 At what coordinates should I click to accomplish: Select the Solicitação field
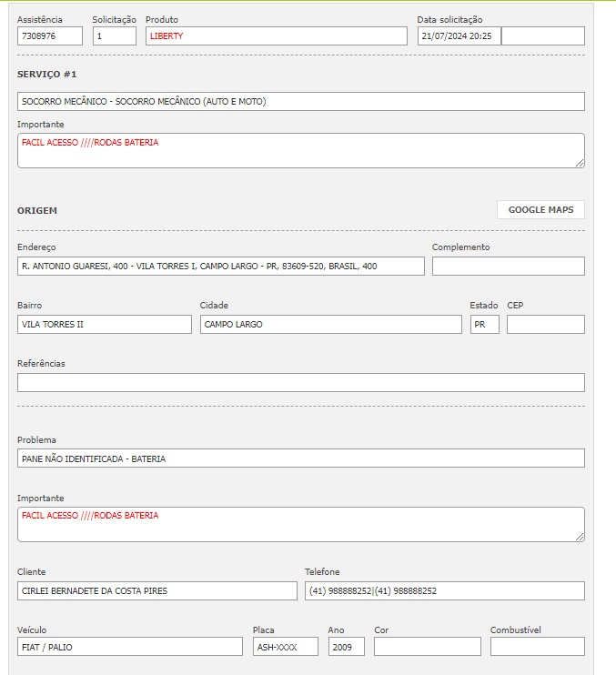[114, 36]
